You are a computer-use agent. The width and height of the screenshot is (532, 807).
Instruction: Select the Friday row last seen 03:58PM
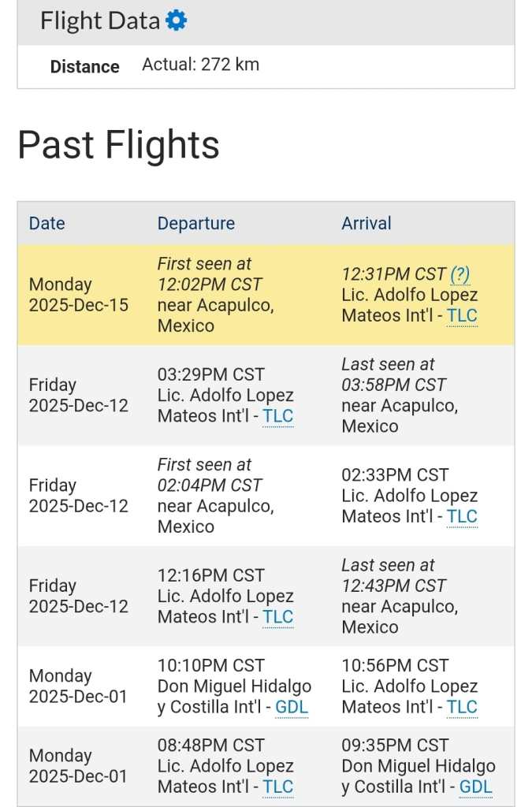click(x=79, y=396)
